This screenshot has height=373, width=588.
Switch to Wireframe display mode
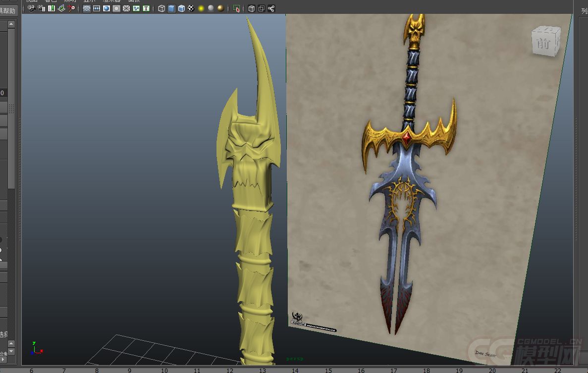(161, 8)
